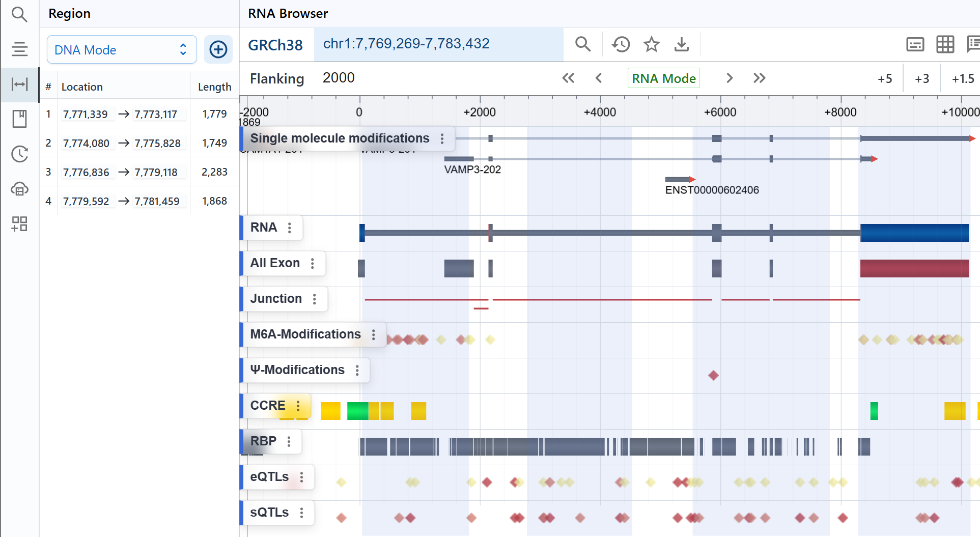The height and width of the screenshot is (537, 980).
Task: Zoom using the +5 button
Action: [x=885, y=79]
